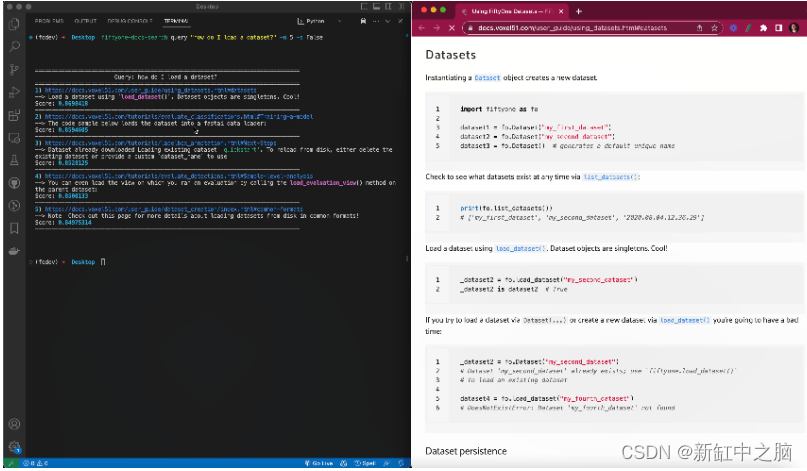Open Search in VS Code activity bar

pos(14,47)
